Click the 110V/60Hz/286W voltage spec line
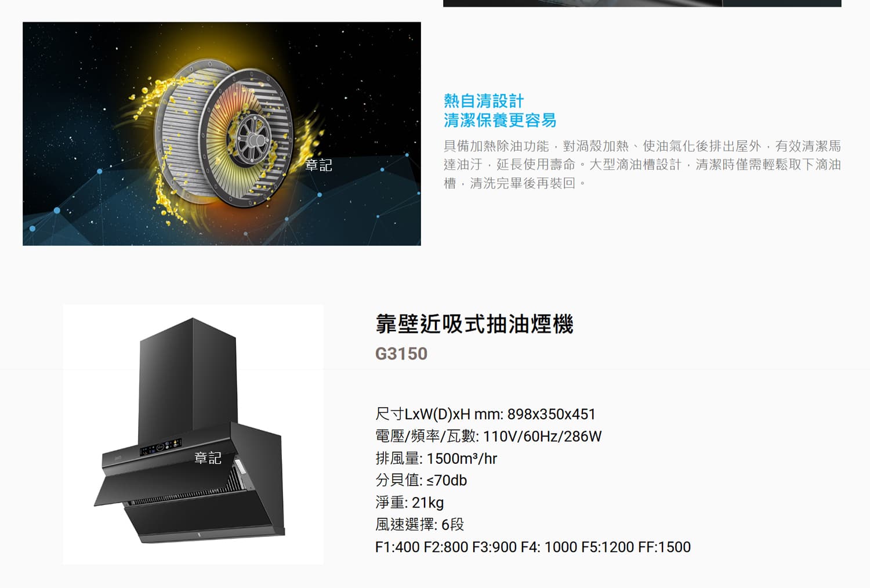The height and width of the screenshot is (588, 870). pos(488,436)
